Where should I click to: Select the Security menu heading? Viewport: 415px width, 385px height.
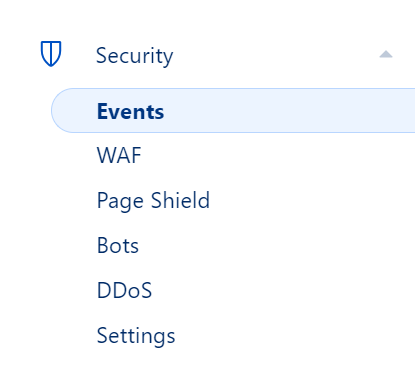134,56
